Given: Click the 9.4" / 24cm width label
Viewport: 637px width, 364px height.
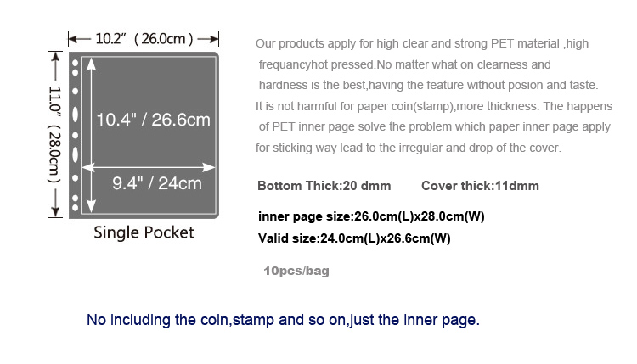Looking at the screenshot, I should pos(157,183).
